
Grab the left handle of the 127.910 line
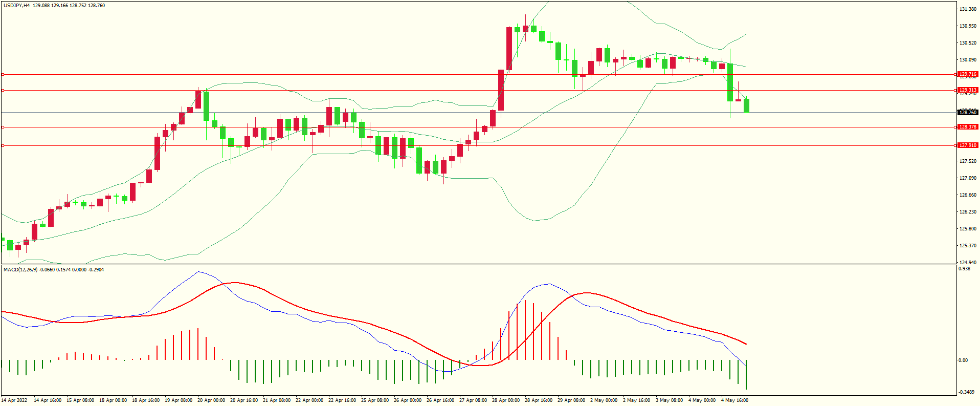click(3, 145)
